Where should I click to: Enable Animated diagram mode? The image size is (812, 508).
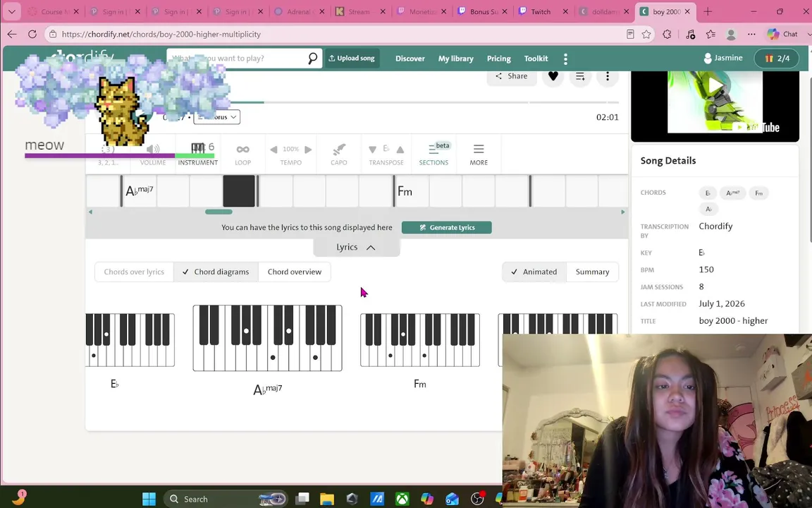point(534,272)
